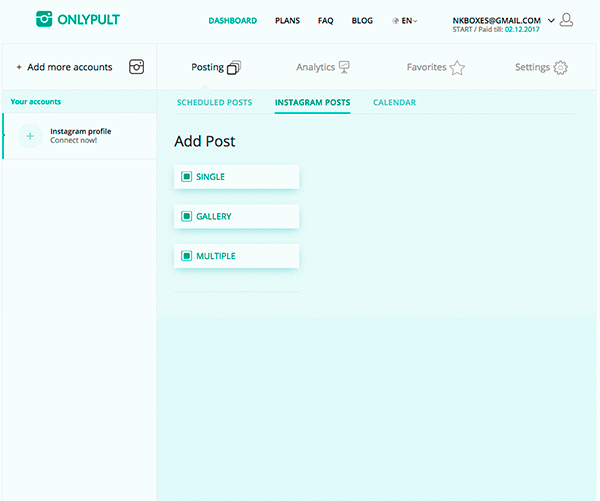Image resolution: width=600 pixels, height=501 pixels.
Task: Click the ONLYPULT logo text
Action: (88, 19)
